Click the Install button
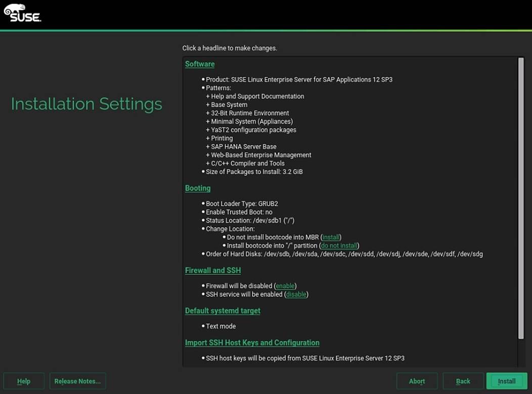This screenshot has height=394, width=532. pos(507,381)
